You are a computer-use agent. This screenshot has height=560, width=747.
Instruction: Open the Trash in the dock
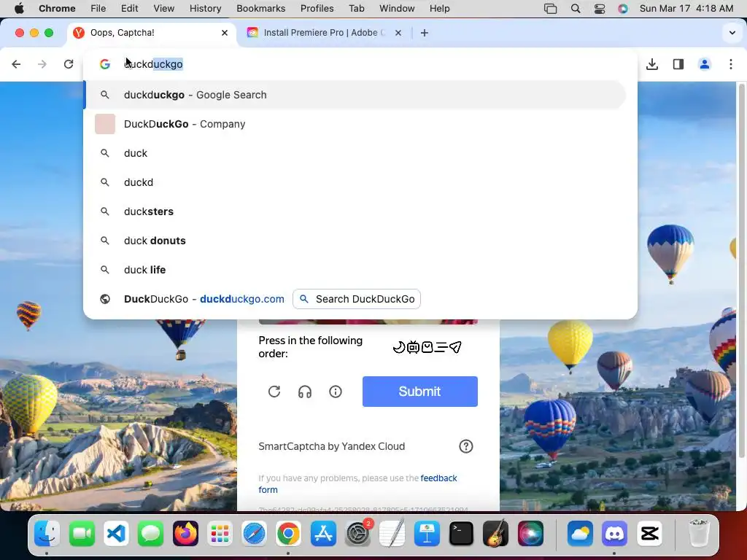point(699,533)
